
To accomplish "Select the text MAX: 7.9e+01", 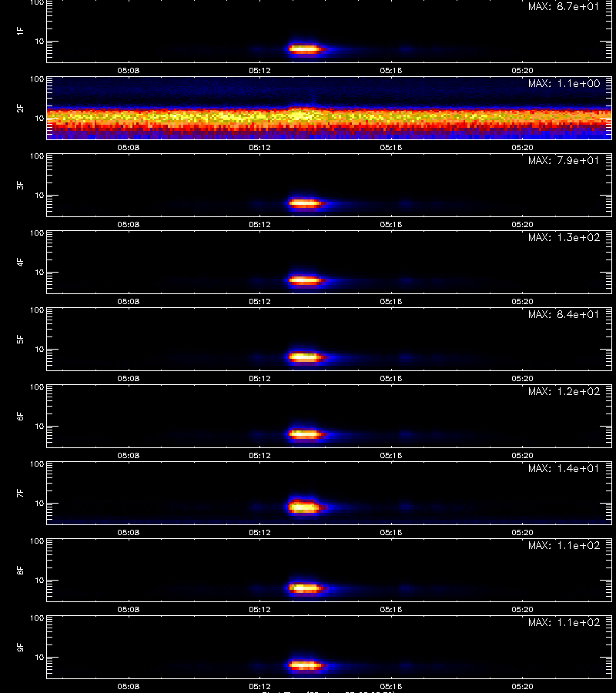I will pyautogui.click(x=564, y=160).
